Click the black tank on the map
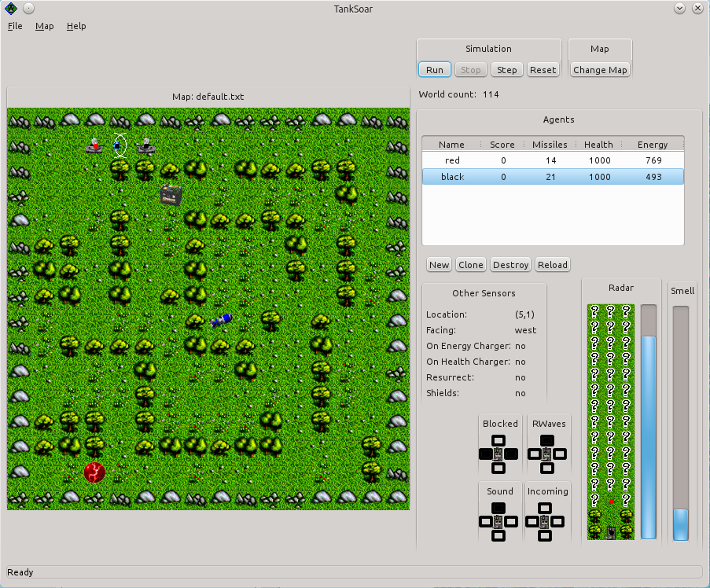Image resolution: width=710 pixels, height=588 pixels. coord(145,145)
